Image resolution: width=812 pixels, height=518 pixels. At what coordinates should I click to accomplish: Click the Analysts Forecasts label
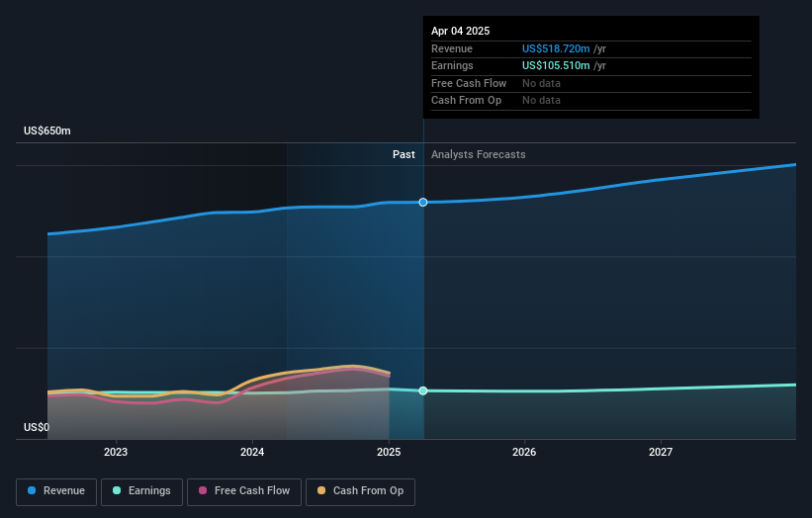tap(479, 155)
